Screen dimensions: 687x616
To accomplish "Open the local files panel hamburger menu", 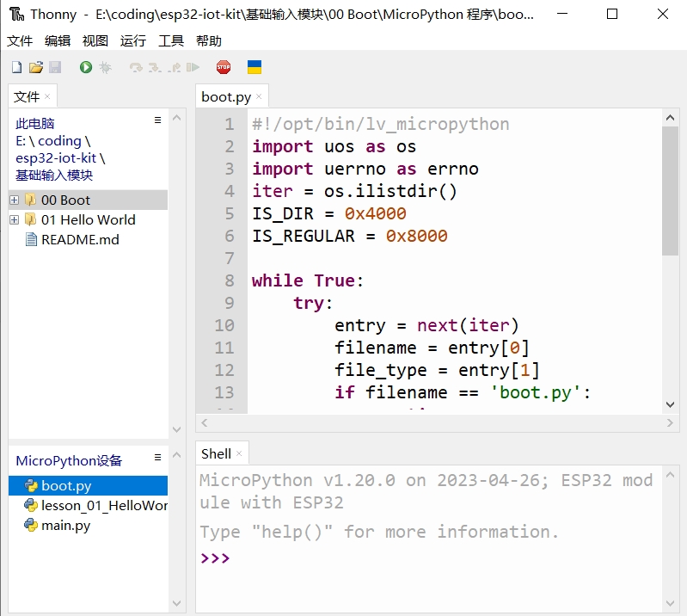I will pyautogui.click(x=157, y=120).
